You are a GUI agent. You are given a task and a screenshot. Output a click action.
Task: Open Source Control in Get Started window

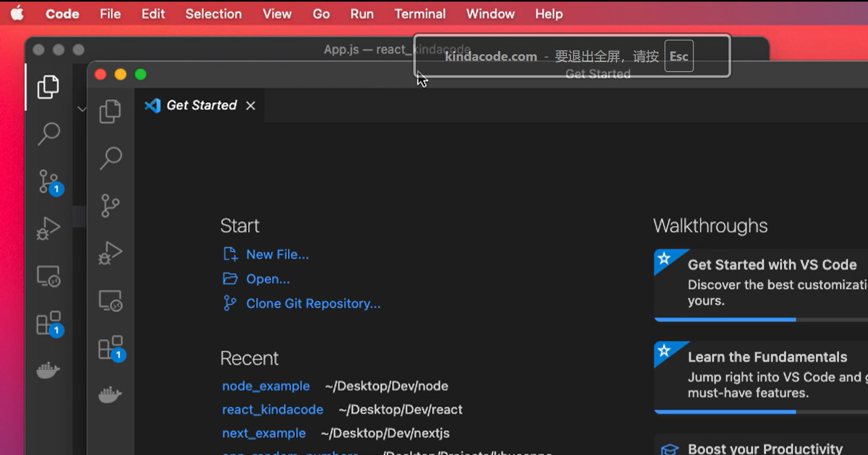(x=110, y=206)
